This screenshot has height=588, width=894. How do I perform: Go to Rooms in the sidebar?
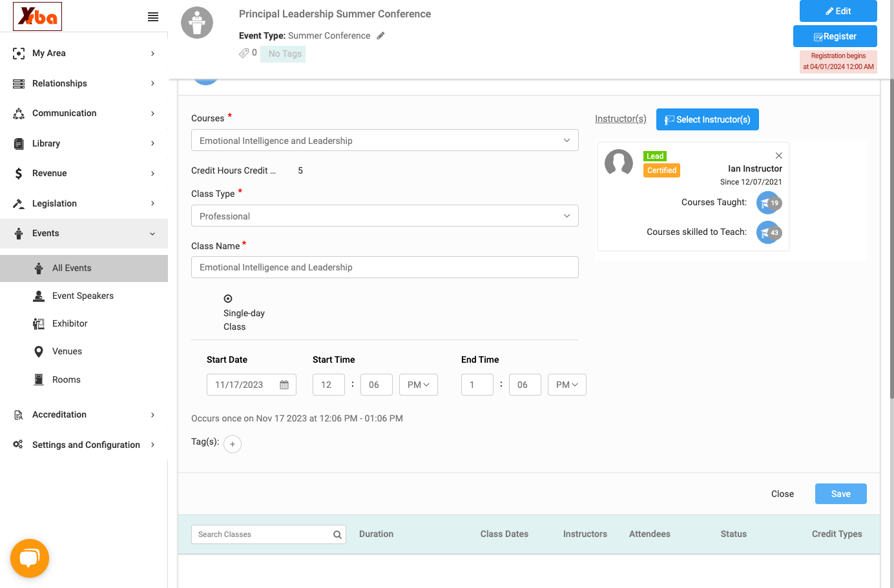pos(84,380)
